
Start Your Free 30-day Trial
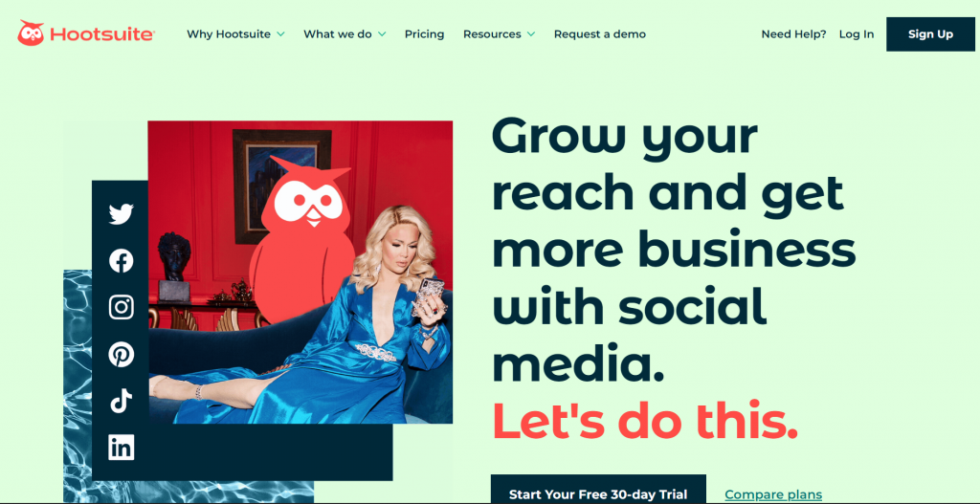point(598,491)
